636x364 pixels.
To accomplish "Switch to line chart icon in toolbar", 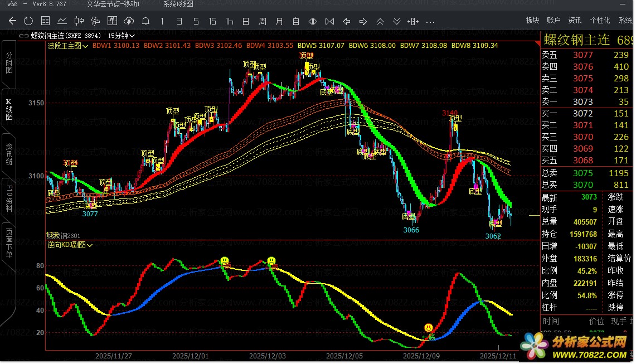I will [x=62, y=21].
